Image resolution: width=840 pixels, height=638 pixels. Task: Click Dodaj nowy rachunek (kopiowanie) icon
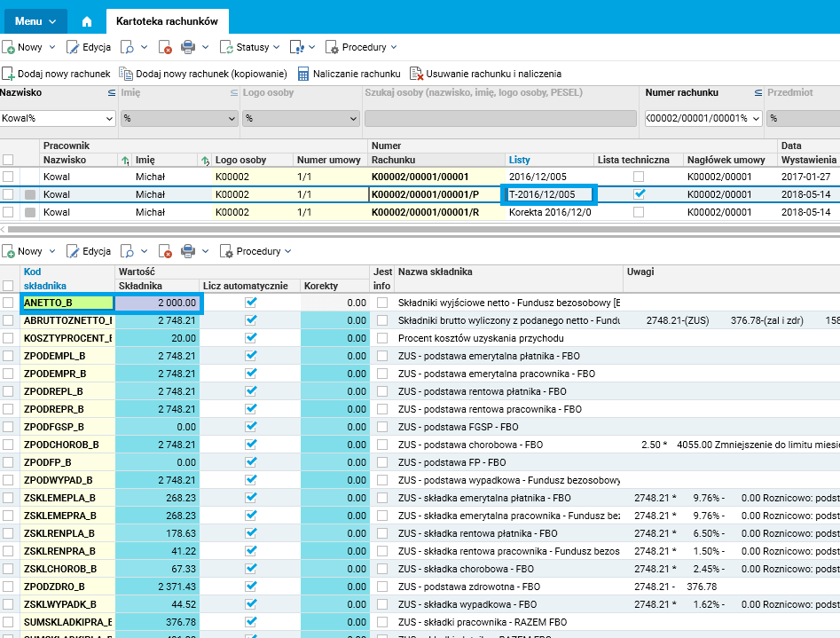126,74
